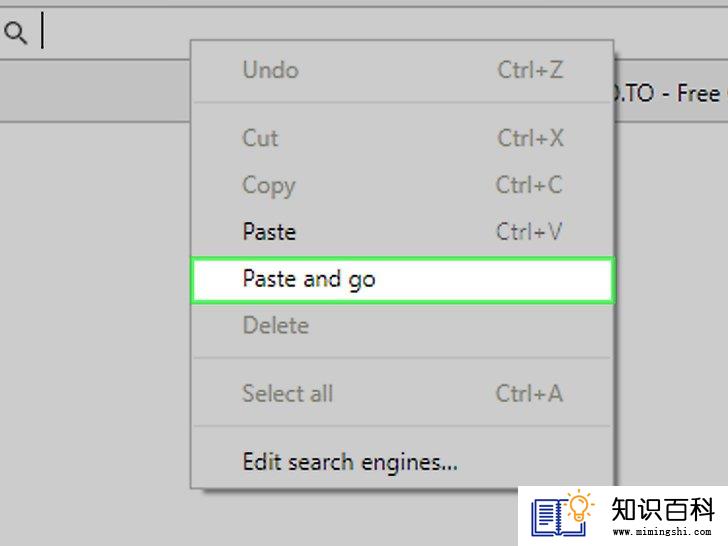Screen dimensions: 728x546
Task: Switch to the ".TO - Free" tab
Action: [x=671, y=93]
